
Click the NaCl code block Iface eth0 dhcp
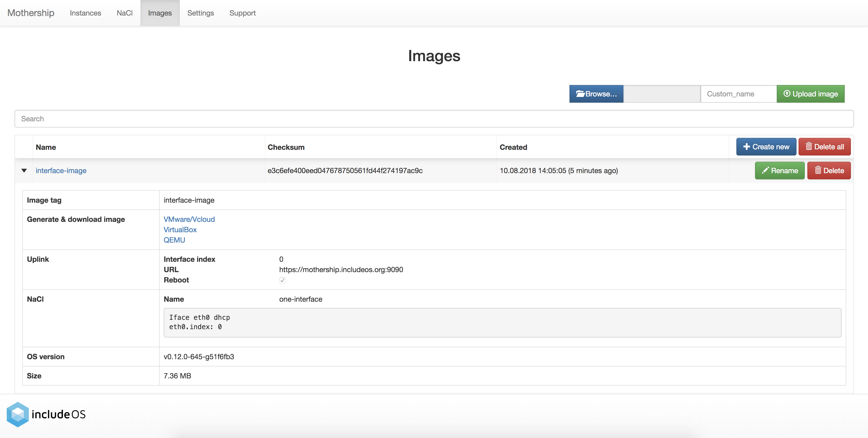coord(502,322)
